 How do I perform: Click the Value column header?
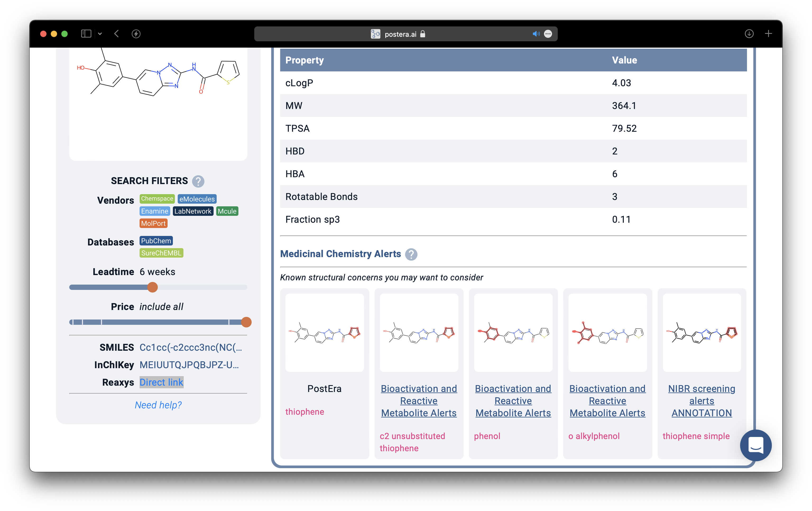(625, 60)
